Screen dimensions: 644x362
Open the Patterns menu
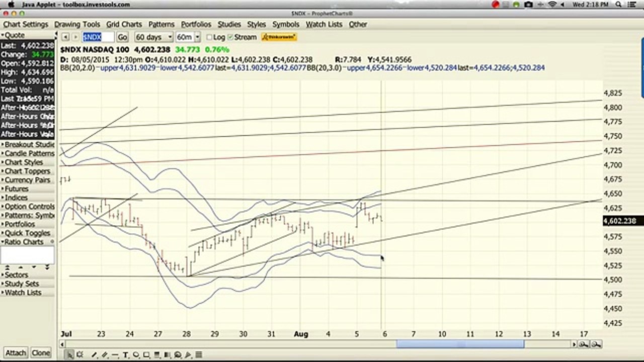[162, 24]
